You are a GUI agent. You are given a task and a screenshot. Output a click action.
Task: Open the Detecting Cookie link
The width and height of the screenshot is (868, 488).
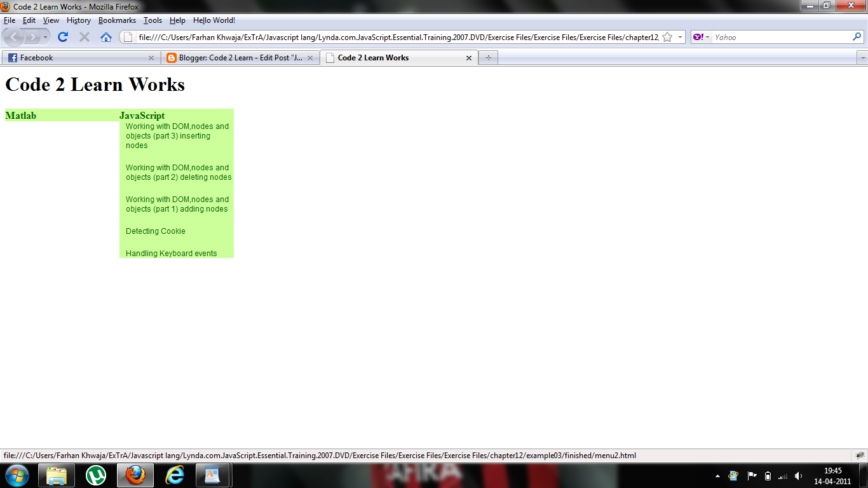point(156,231)
